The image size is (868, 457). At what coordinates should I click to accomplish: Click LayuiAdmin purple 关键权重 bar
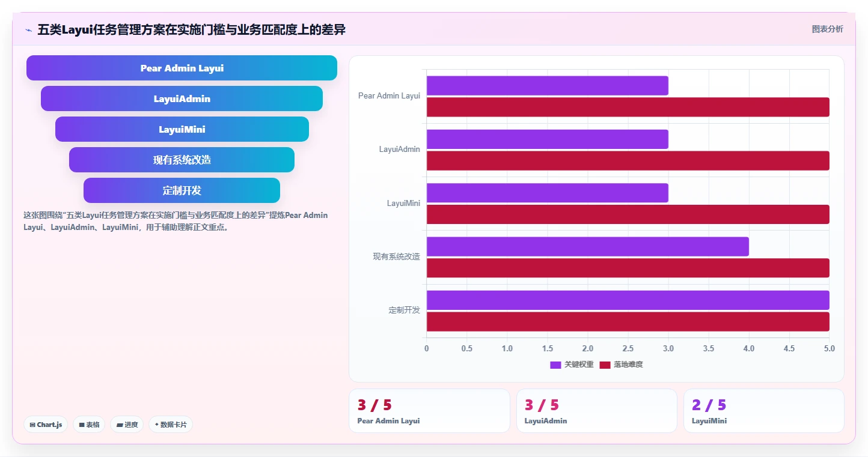pyautogui.click(x=547, y=139)
